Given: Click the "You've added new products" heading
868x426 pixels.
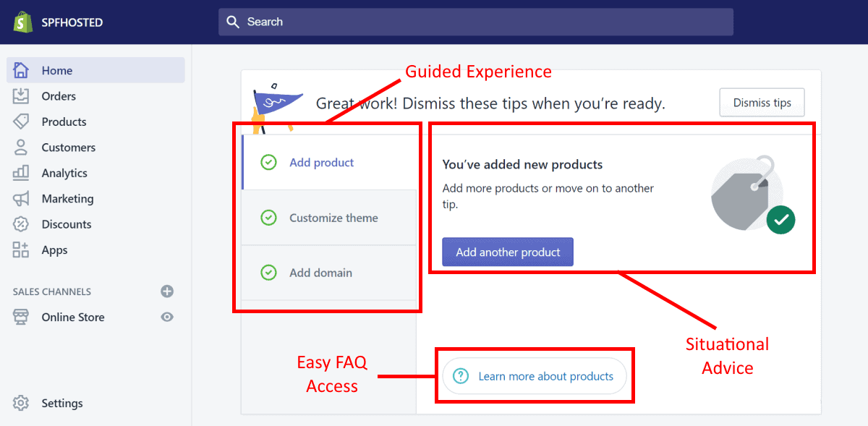Looking at the screenshot, I should (x=522, y=164).
